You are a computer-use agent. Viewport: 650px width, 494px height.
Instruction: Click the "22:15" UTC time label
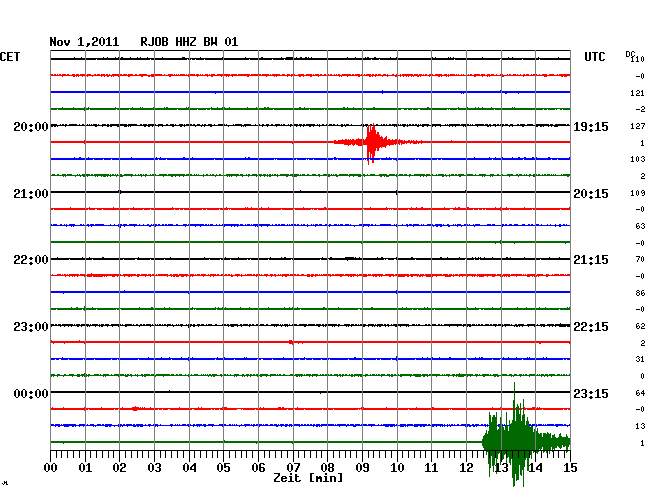point(591,327)
